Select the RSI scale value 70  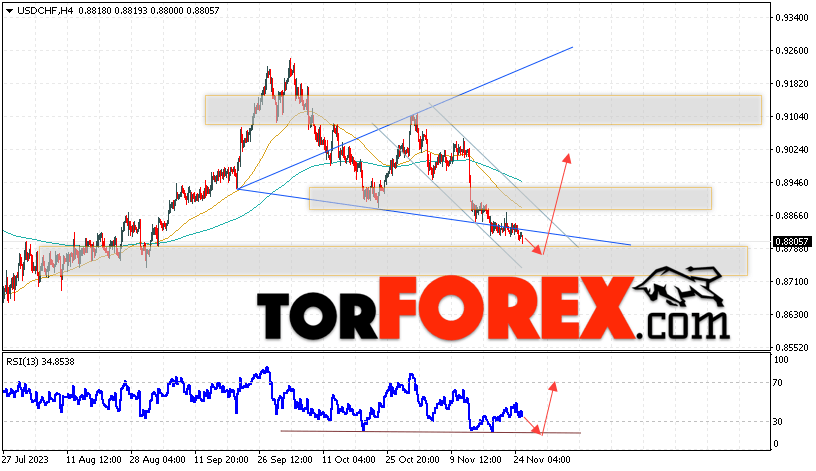tap(777, 383)
